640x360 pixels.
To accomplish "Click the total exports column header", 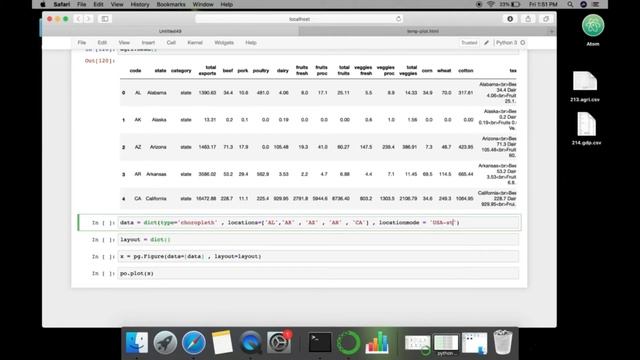I will click(x=207, y=70).
